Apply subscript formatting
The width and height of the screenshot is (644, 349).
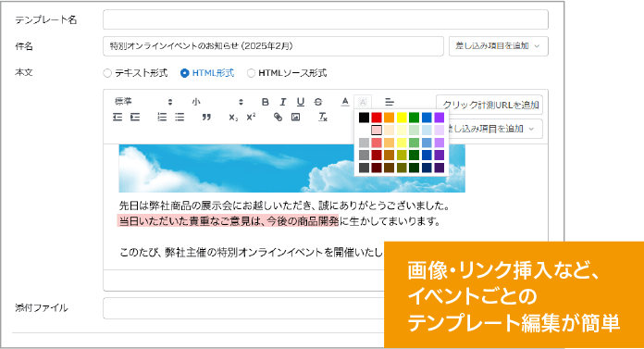[233, 118]
